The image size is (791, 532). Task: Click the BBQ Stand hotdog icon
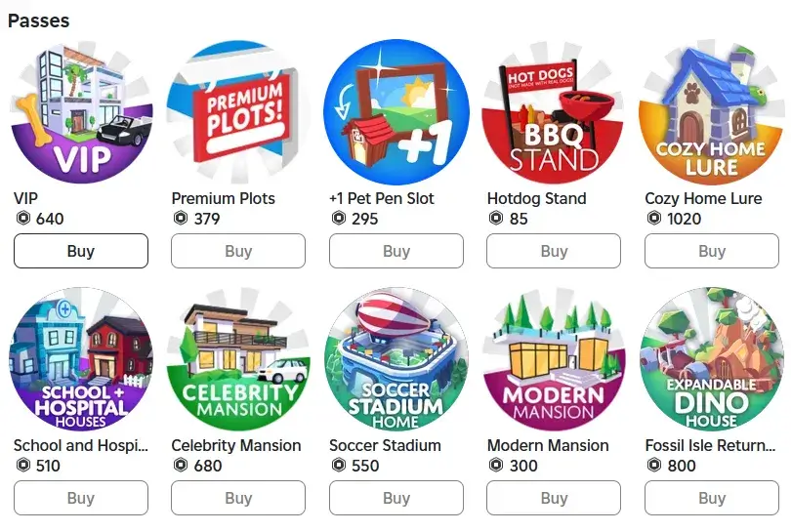[x=554, y=111]
